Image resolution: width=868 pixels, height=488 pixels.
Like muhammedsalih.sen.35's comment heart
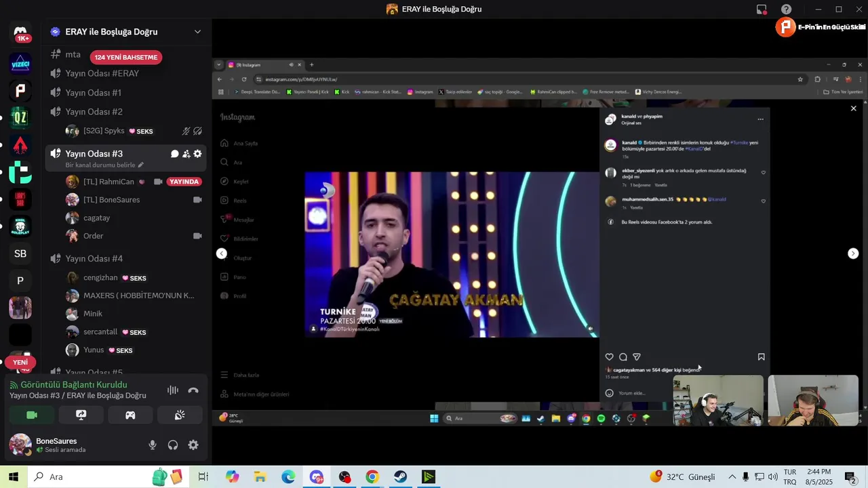(763, 201)
